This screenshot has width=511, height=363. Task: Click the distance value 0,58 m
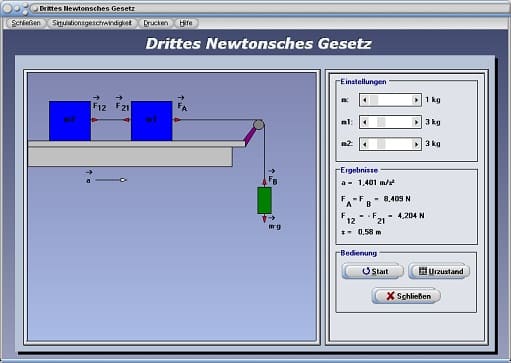point(369,232)
